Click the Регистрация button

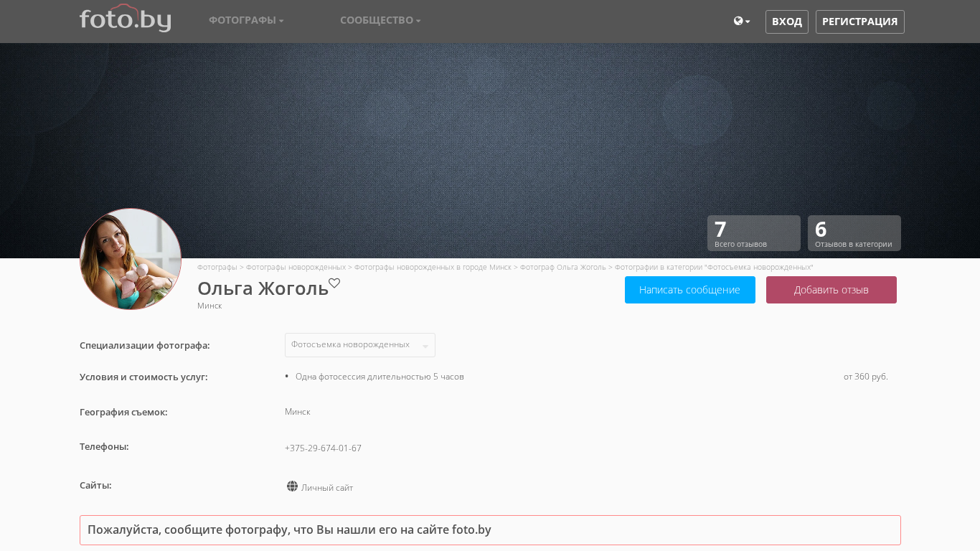pos(860,22)
